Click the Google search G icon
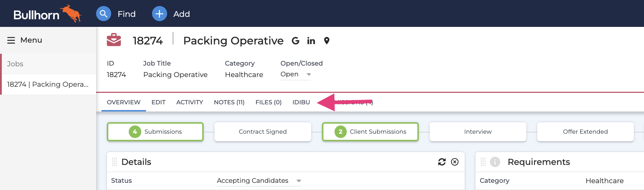 pyautogui.click(x=295, y=41)
